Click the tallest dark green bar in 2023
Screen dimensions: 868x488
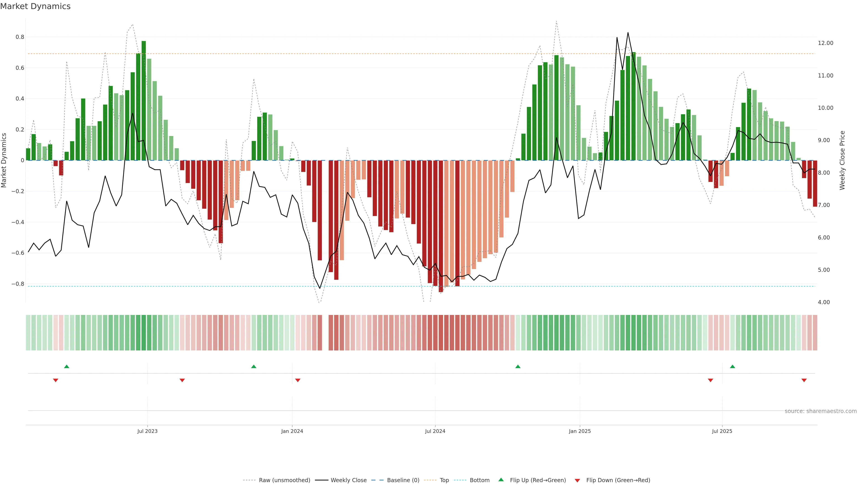pyautogui.click(x=144, y=101)
